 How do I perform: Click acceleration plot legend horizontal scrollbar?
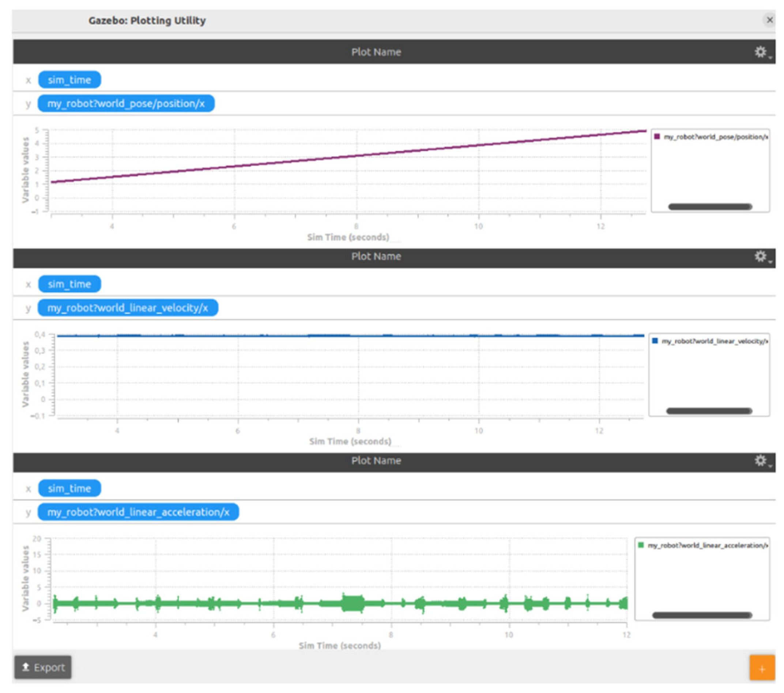pyautogui.click(x=702, y=615)
